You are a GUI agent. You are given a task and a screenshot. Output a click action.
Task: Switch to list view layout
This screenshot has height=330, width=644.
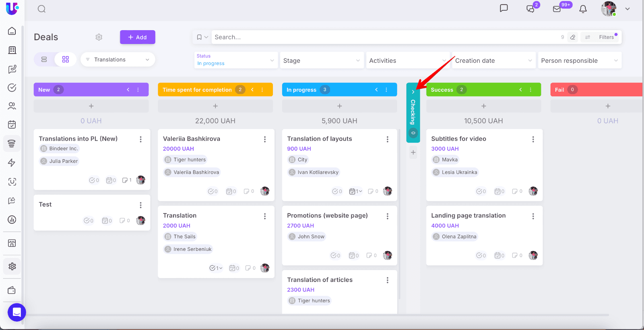click(44, 59)
